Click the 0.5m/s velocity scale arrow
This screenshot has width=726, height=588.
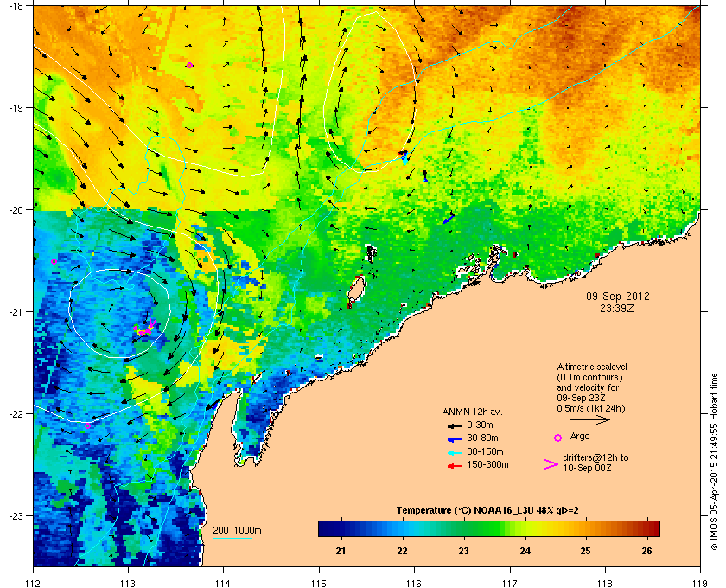tap(589, 420)
